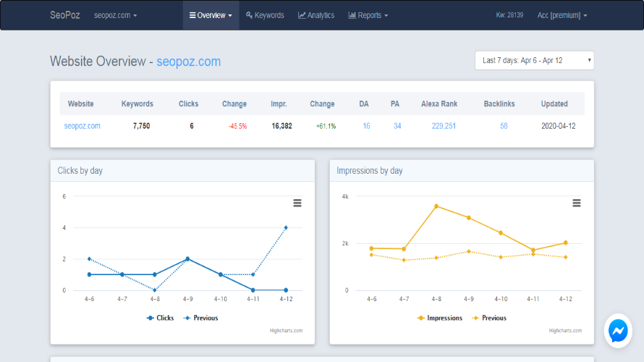Open Clicks by day chart hamburger menu
This screenshot has width=644, height=362.
[297, 203]
